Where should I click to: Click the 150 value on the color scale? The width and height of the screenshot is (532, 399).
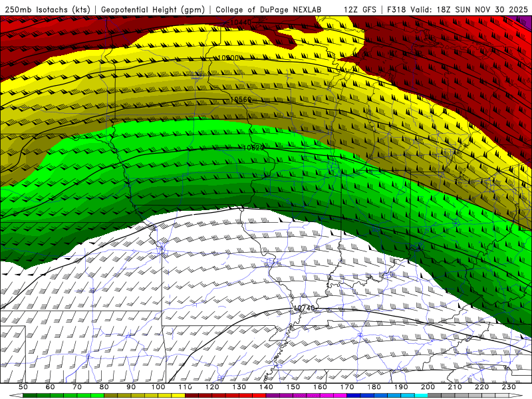(293, 387)
